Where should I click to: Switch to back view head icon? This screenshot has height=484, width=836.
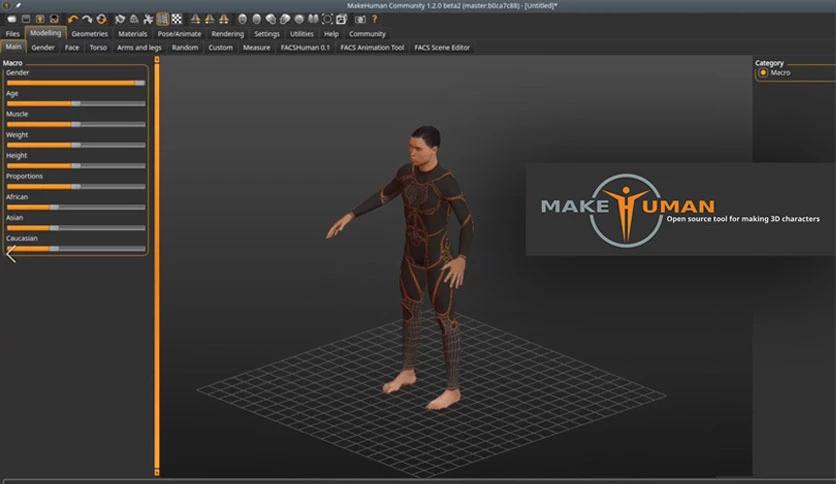click(256, 19)
